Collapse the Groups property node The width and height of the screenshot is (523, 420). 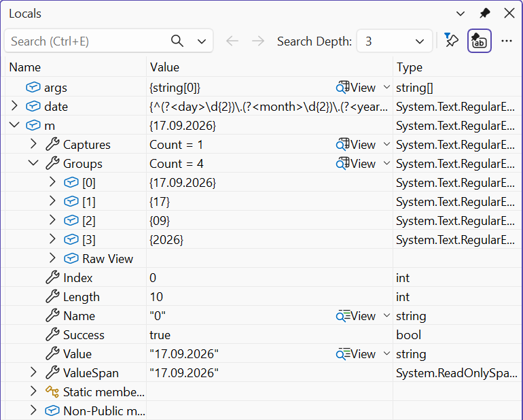click(x=33, y=163)
